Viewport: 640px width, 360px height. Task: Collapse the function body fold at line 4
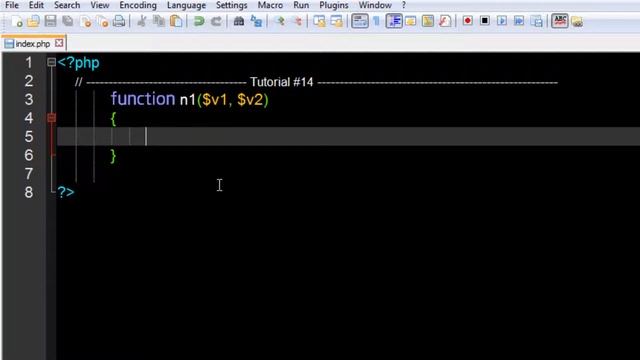51,118
